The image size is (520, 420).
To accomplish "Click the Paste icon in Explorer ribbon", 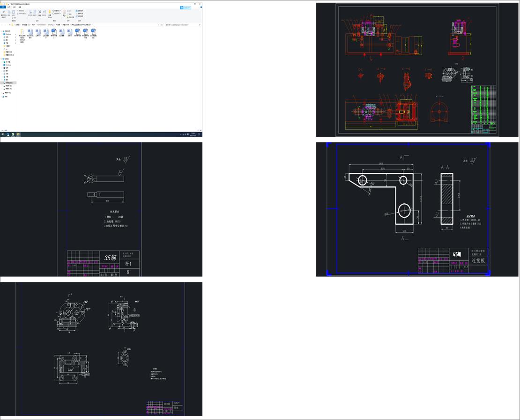I will pyautogui.click(x=13, y=13).
